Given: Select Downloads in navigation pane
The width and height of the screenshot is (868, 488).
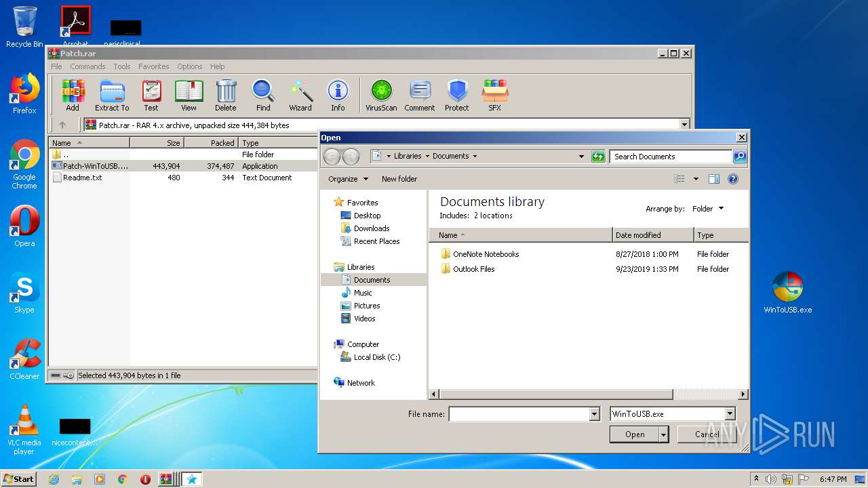Looking at the screenshot, I should [x=372, y=228].
